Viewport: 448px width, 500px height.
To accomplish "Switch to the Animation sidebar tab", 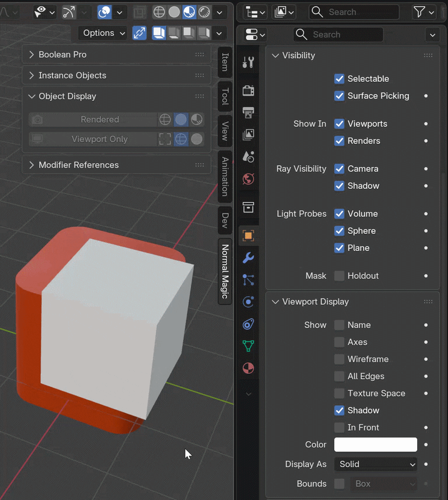I will point(225,177).
